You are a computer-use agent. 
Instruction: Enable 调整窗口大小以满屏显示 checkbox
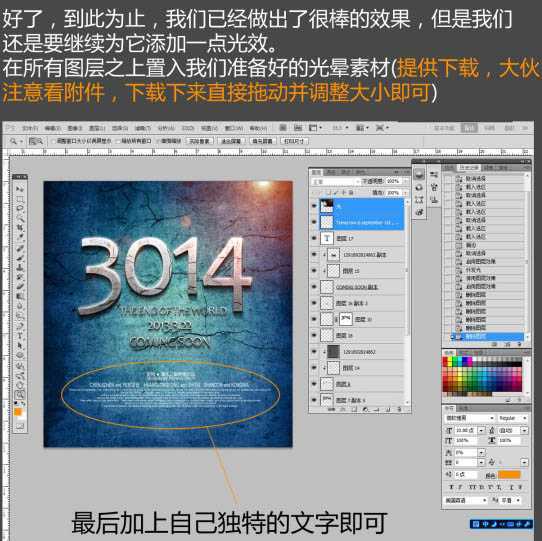pos(54,141)
